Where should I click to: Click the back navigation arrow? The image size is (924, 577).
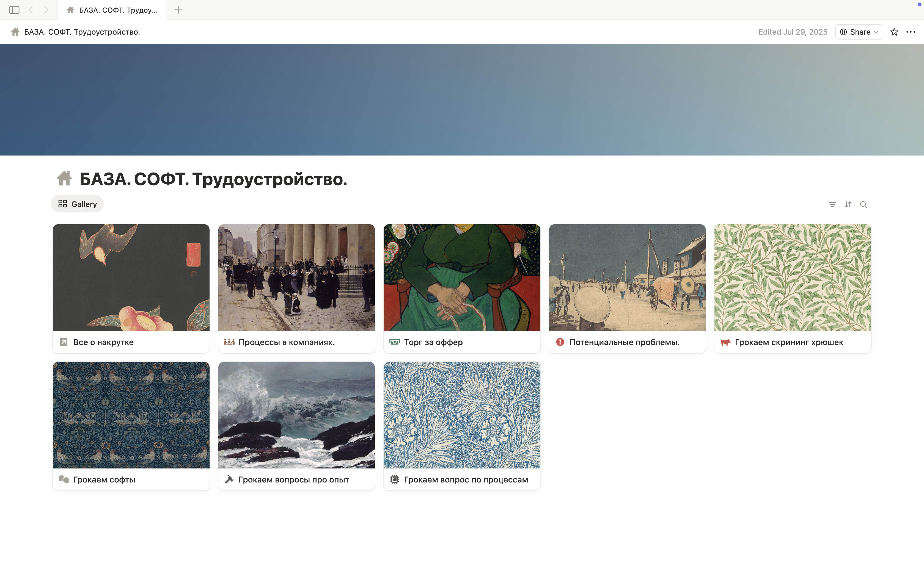tap(31, 10)
